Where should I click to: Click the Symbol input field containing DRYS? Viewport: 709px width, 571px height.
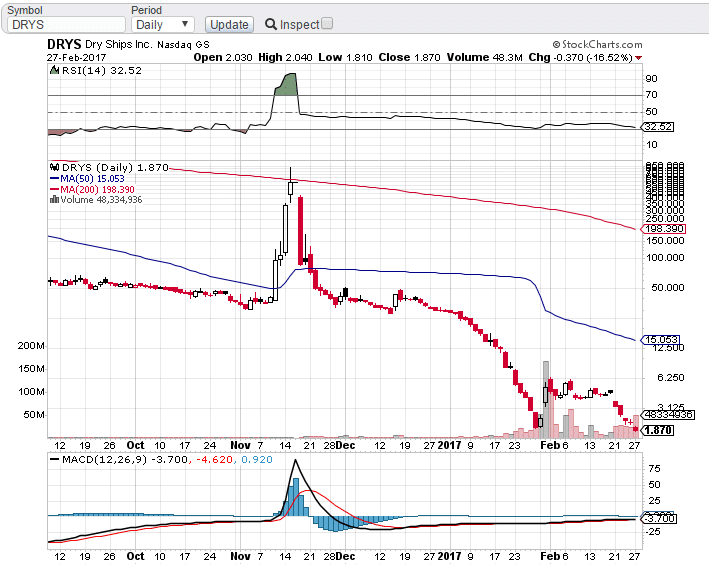point(66,24)
